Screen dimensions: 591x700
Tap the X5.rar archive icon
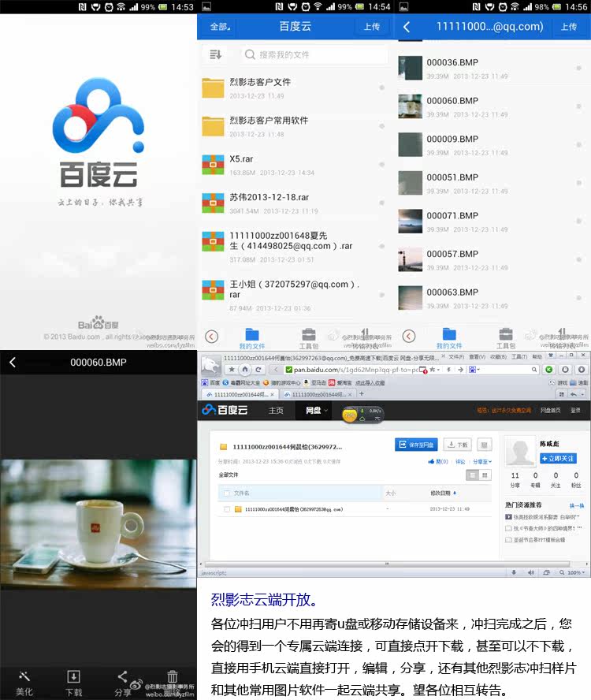click(x=213, y=165)
